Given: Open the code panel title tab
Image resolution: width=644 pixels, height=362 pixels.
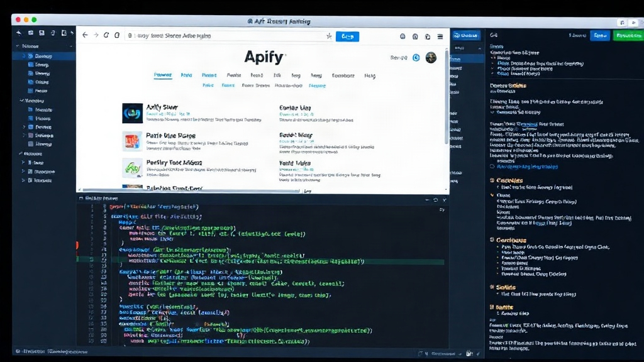Looking at the screenshot, I should click(x=99, y=198).
